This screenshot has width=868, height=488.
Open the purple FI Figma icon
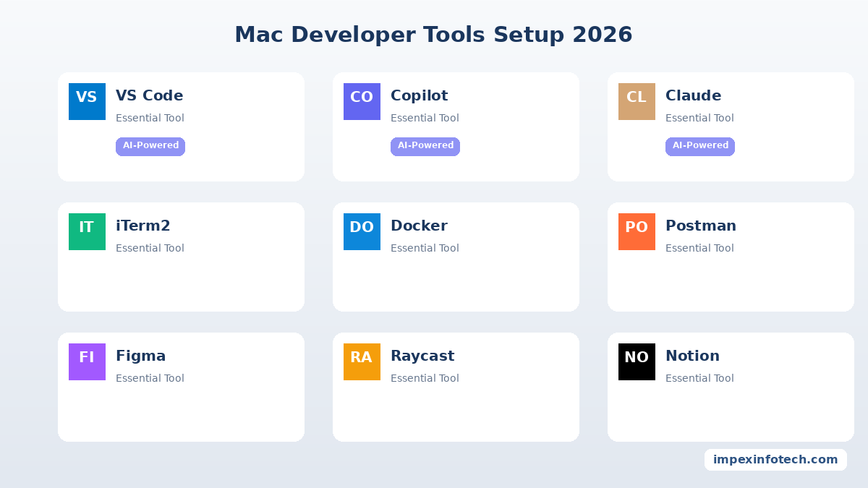[87, 361]
